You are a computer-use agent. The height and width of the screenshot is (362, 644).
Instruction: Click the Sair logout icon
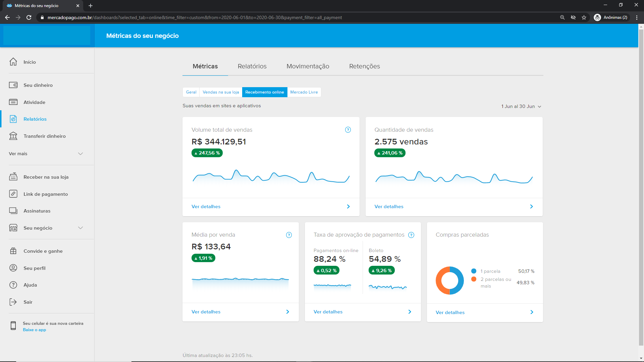pos(13,302)
